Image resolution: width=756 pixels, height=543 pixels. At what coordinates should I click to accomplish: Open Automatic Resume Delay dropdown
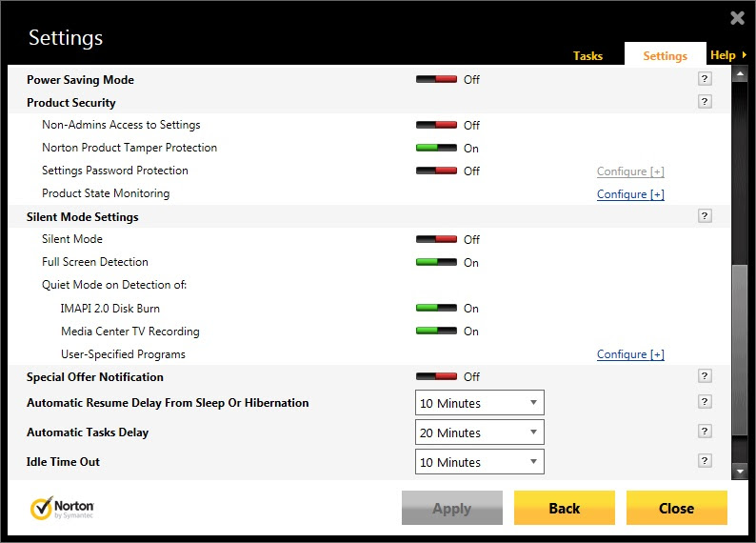click(479, 403)
